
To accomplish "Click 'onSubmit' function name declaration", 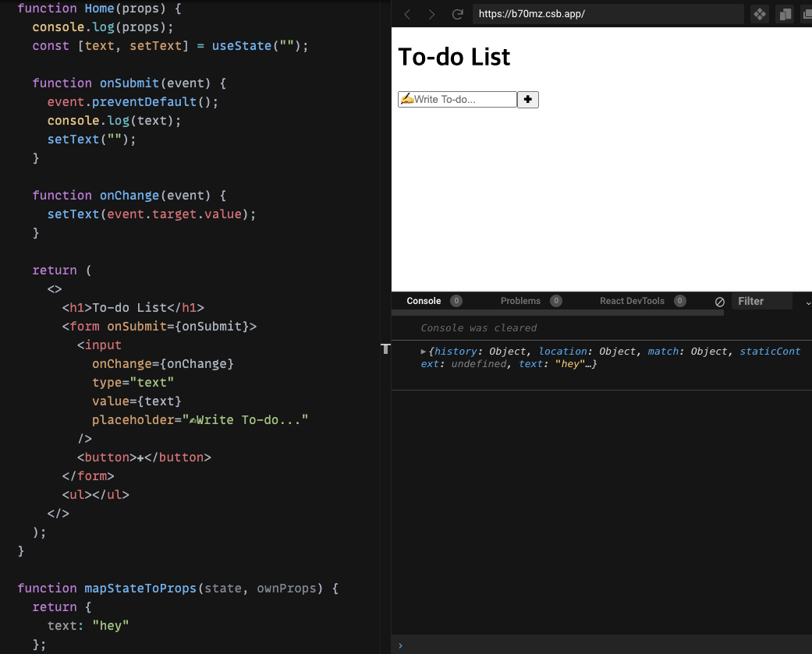I will (129, 83).
